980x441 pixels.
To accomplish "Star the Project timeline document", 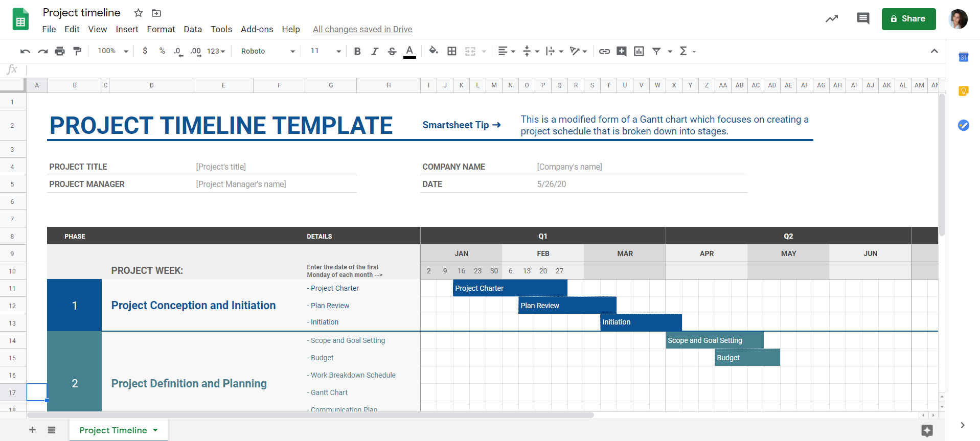I will (138, 13).
